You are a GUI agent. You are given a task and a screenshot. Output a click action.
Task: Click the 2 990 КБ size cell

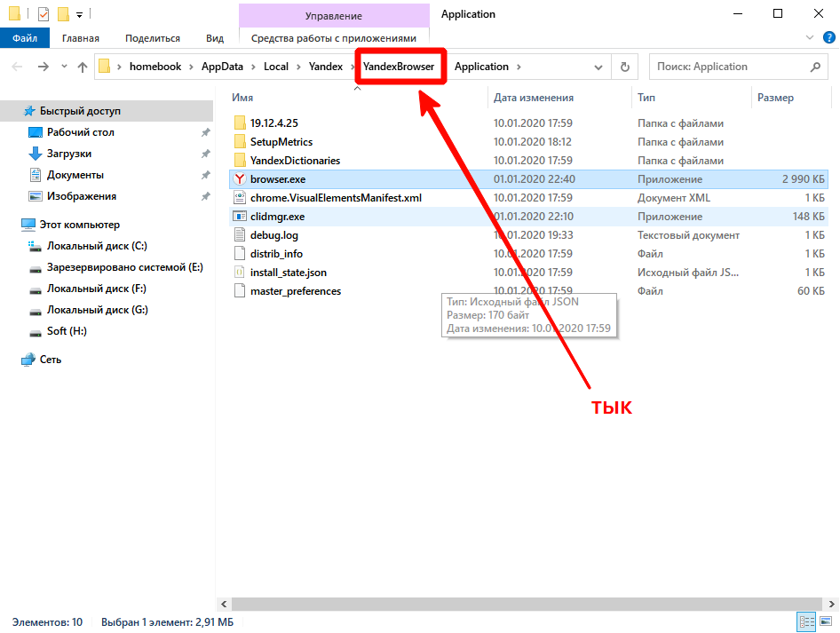click(803, 179)
